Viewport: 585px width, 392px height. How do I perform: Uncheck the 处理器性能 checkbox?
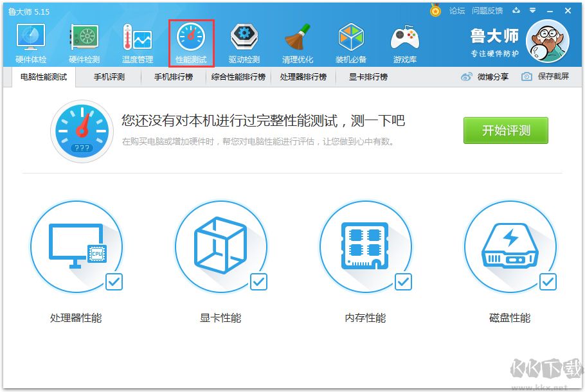(x=114, y=281)
